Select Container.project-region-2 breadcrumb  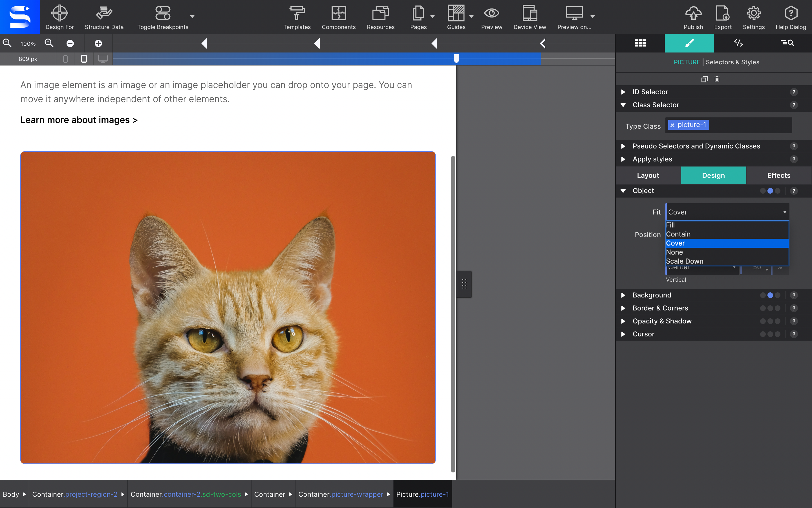point(75,494)
